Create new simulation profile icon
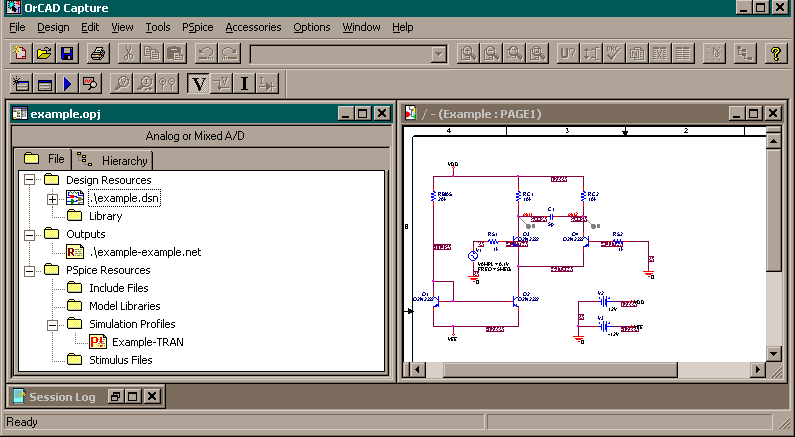 coord(21,84)
